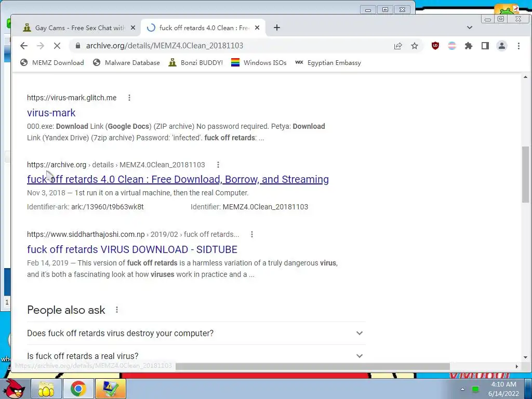This screenshot has width=532, height=399.
Task: Share this page icon in address bar
Action: pos(398,46)
